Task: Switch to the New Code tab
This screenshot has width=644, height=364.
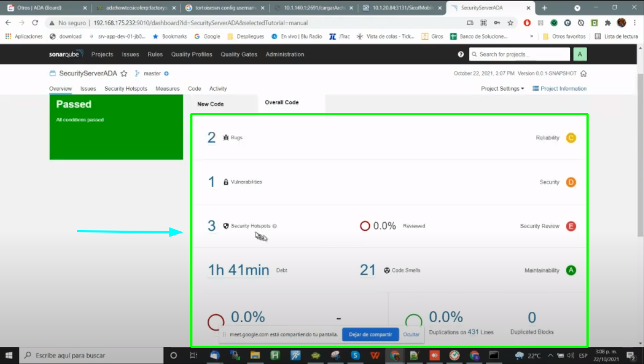Action: click(210, 104)
